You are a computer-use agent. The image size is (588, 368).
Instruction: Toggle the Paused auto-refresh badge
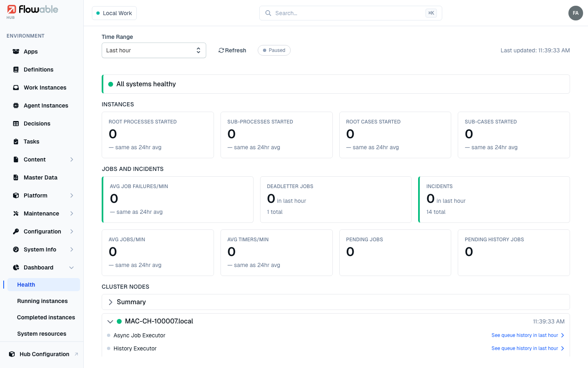(x=274, y=50)
